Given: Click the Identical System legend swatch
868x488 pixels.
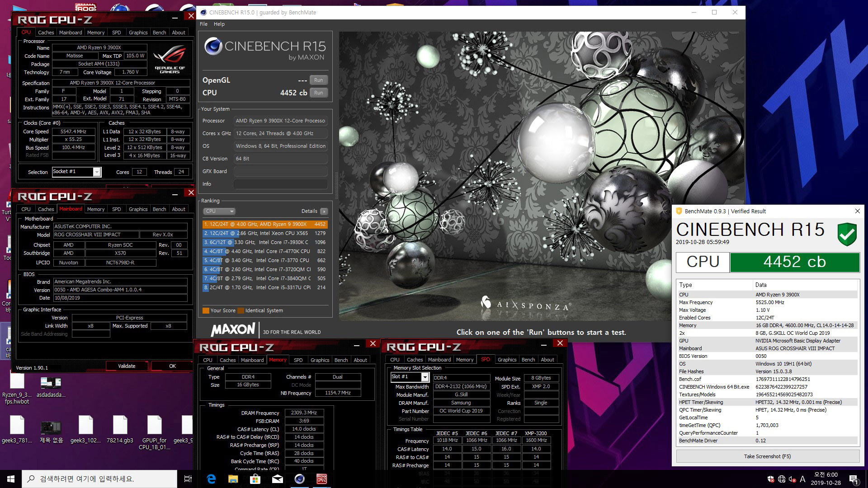Looking at the screenshot, I should click(x=241, y=310).
